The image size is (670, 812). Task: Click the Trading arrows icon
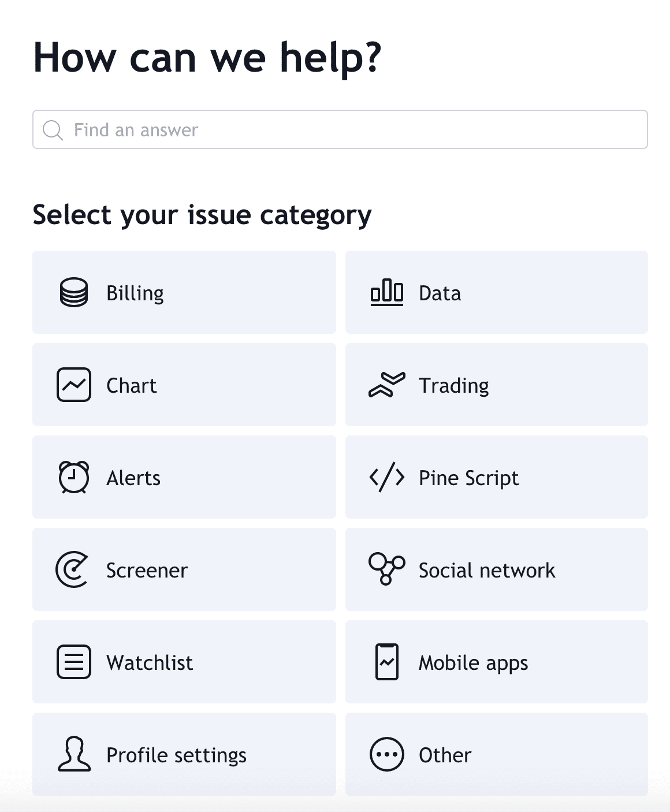(386, 385)
